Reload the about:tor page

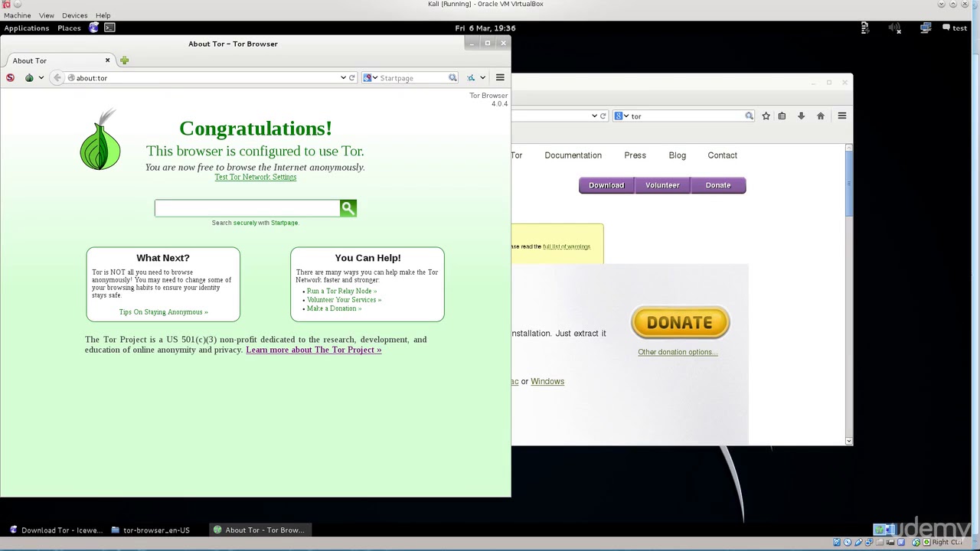(352, 77)
